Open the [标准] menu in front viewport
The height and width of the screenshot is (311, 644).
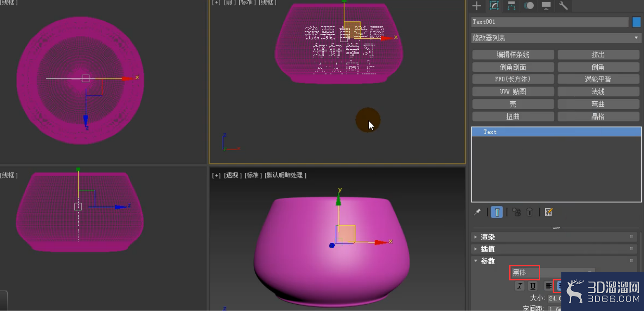[247, 2]
